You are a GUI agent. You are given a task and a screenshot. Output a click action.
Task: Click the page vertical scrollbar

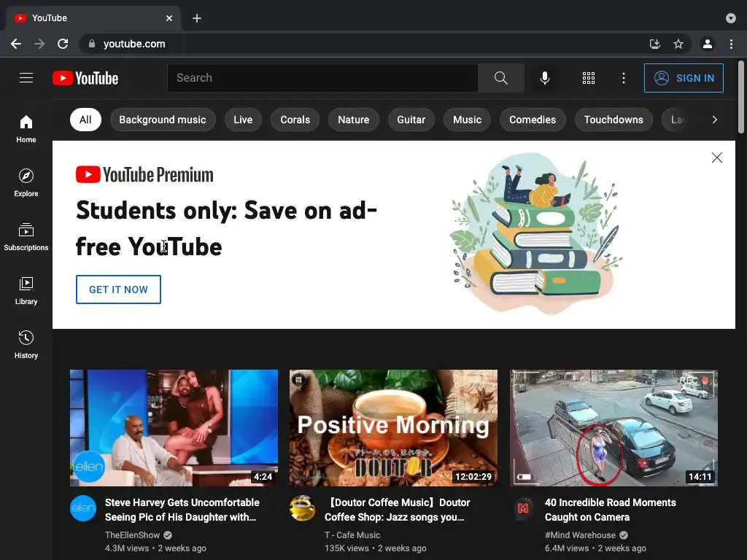[x=741, y=97]
